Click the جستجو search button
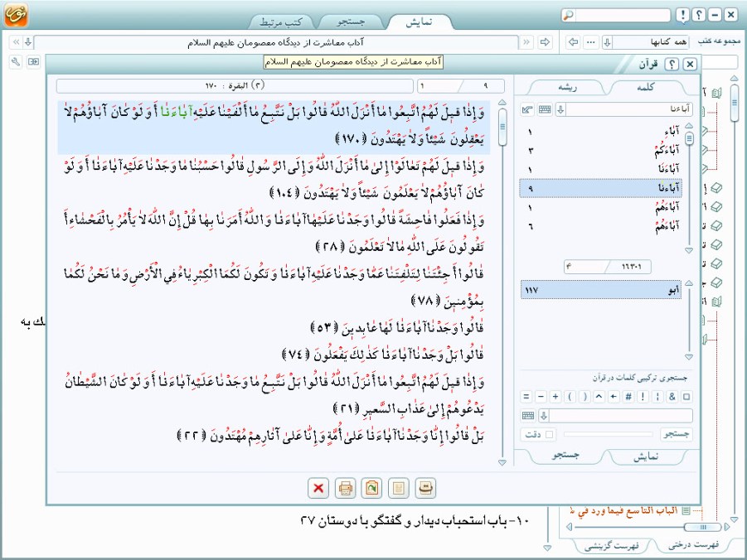The image size is (747, 560). 676,434
